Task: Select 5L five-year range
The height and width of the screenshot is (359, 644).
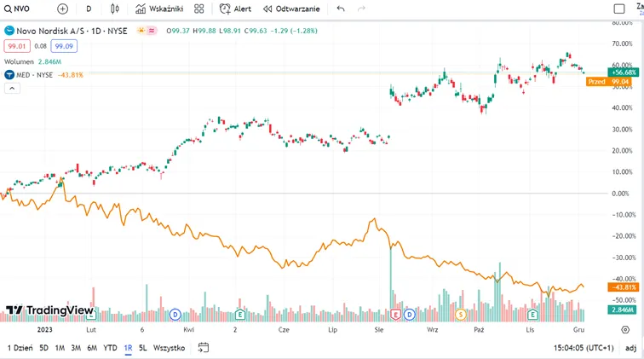Action: coord(142,348)
